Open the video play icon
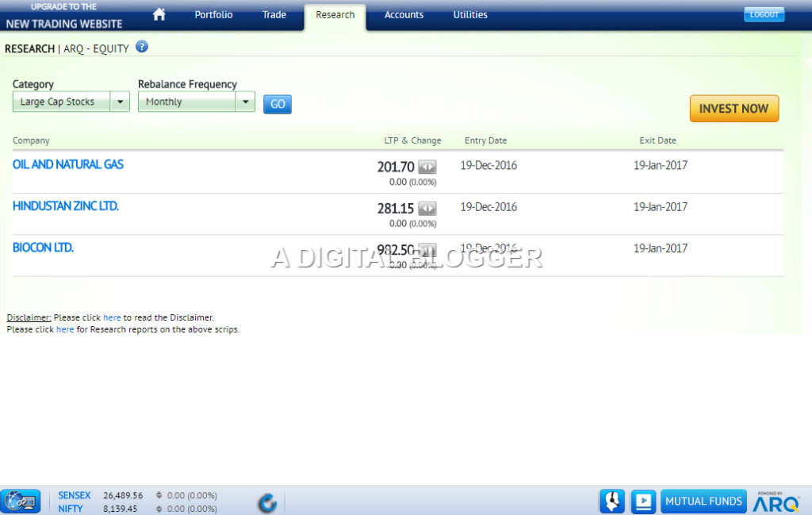Viewport: 812px width, 515px height. (644, 502)
